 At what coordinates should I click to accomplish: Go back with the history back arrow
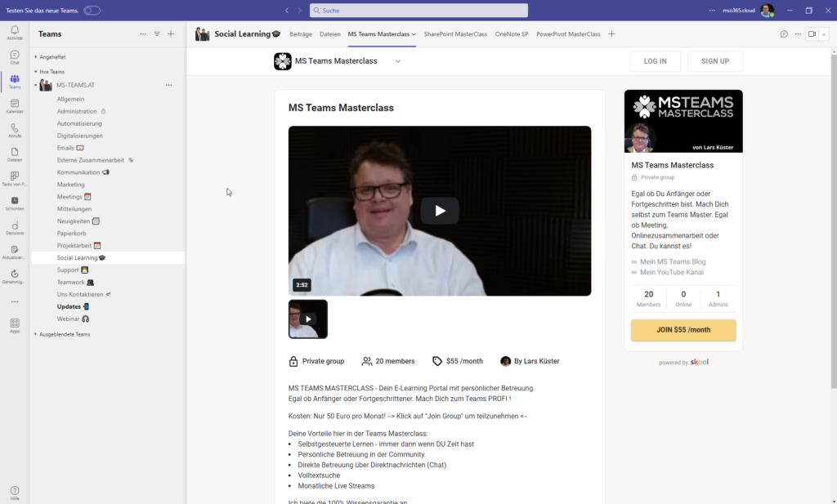click(287, 10)
